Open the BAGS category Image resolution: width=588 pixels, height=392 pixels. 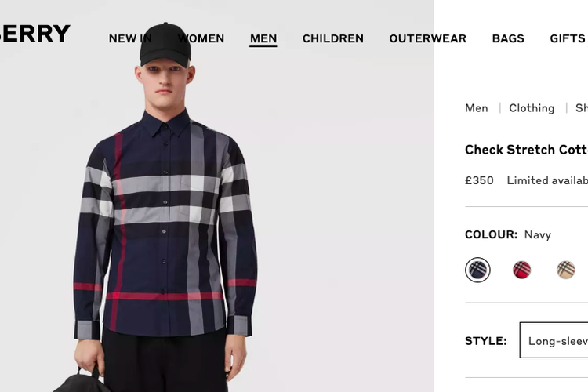[x=508, y=38]
